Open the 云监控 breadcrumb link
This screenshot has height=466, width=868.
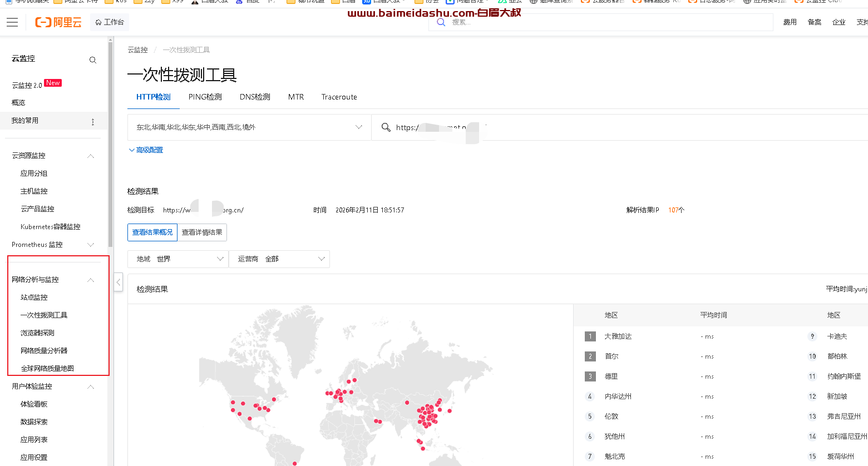137,50
